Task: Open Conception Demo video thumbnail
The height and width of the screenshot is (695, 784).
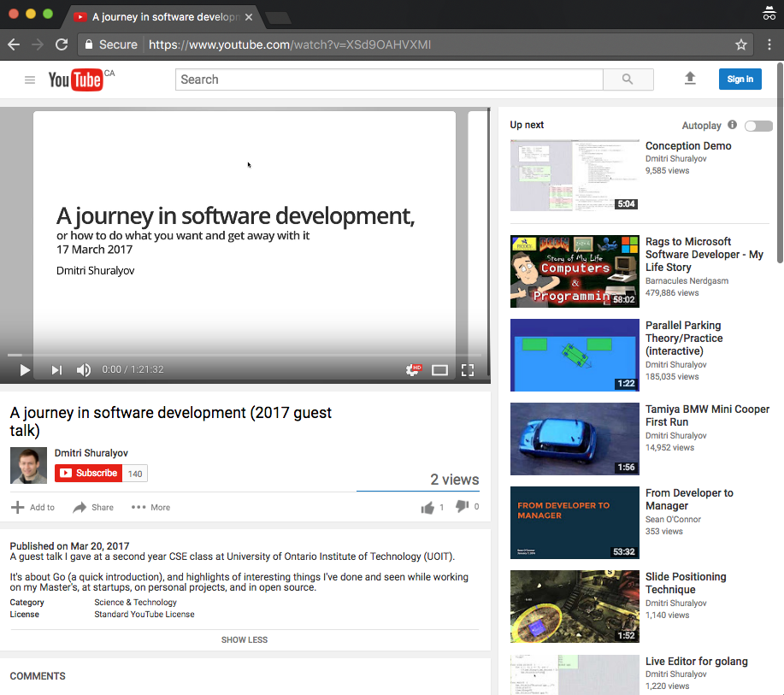Action: (575, 175)
